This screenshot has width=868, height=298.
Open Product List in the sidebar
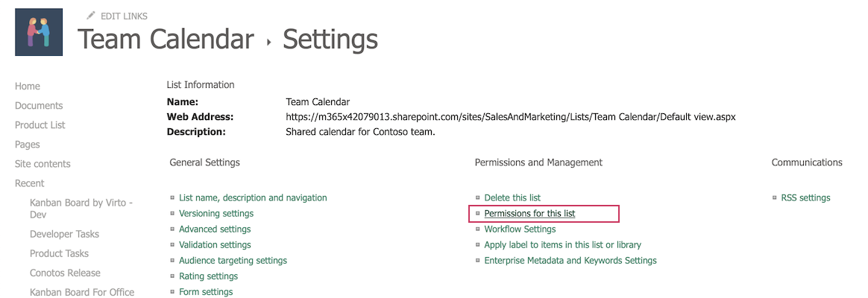[40, 125]
